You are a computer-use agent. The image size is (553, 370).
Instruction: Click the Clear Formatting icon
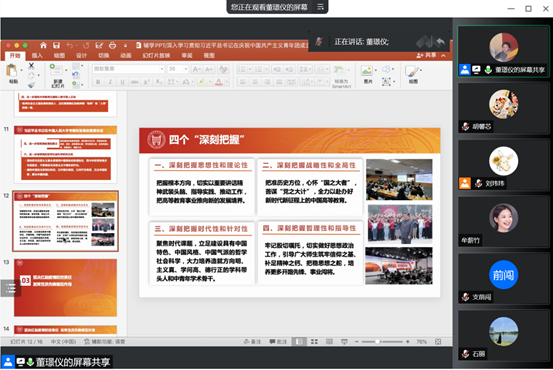(x=223, y=69)
